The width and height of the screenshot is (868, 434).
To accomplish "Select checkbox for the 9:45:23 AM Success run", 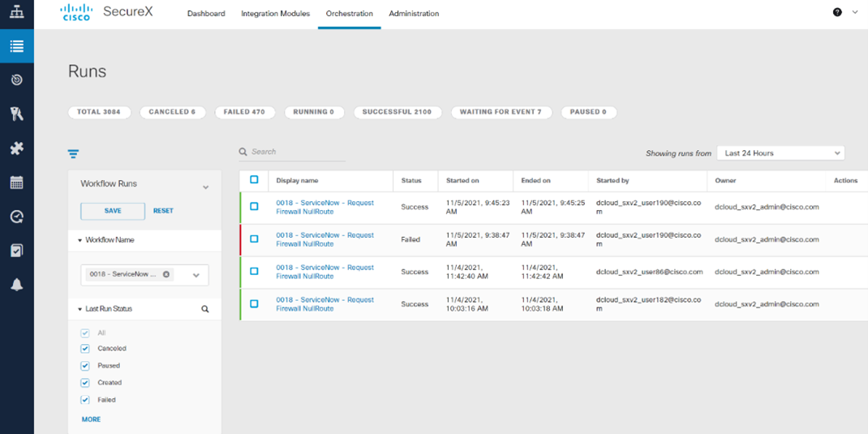I will click(x=254, y=207).
